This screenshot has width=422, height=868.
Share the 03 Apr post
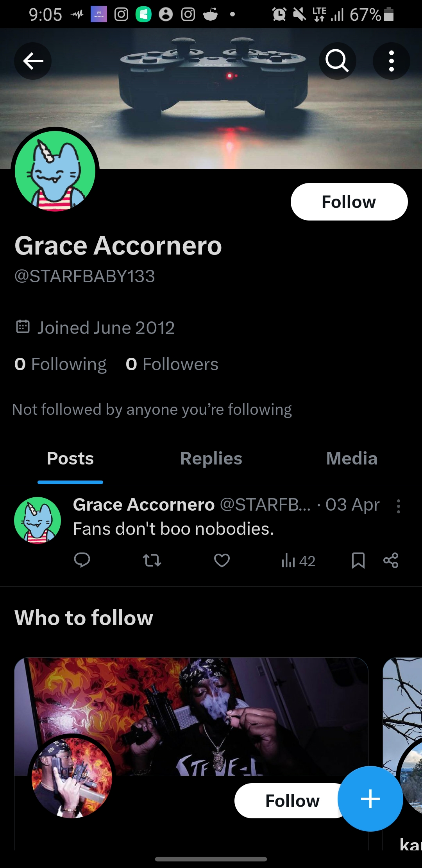click(391, 560)
